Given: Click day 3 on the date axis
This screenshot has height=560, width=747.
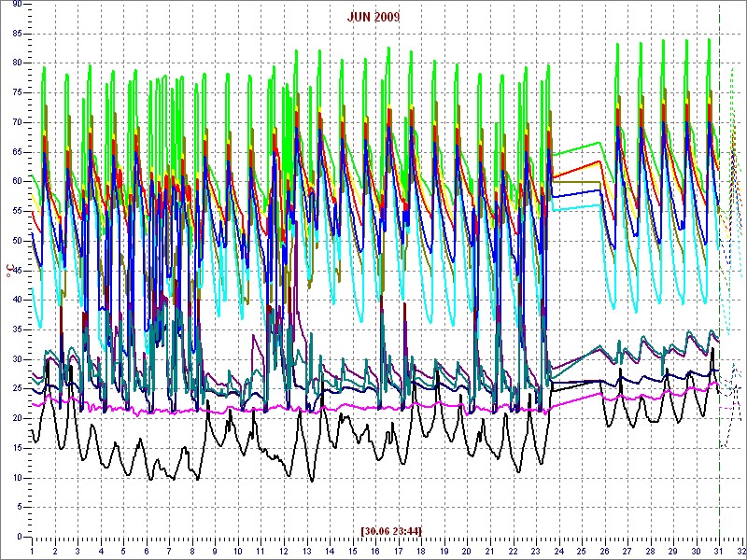Looking at the screenshot, I should pos(78,551).
